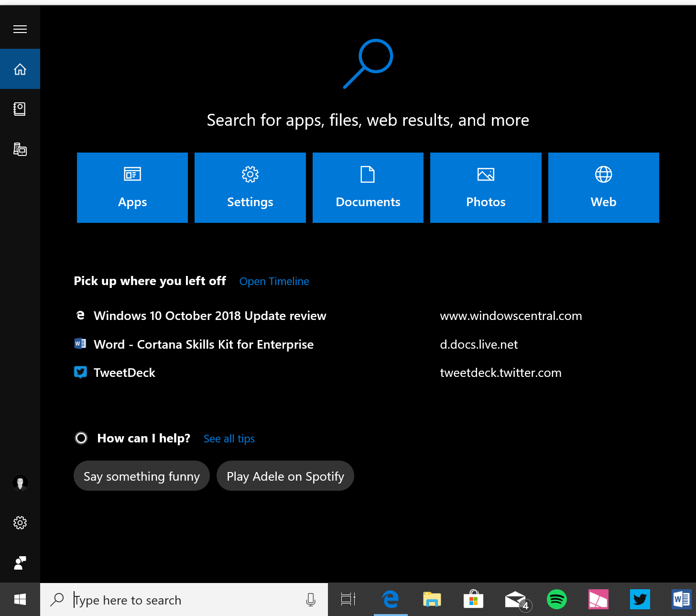Open Word from the taskbar
The width and height of the screenshot is (696, 616).
(x=681, y=599)
